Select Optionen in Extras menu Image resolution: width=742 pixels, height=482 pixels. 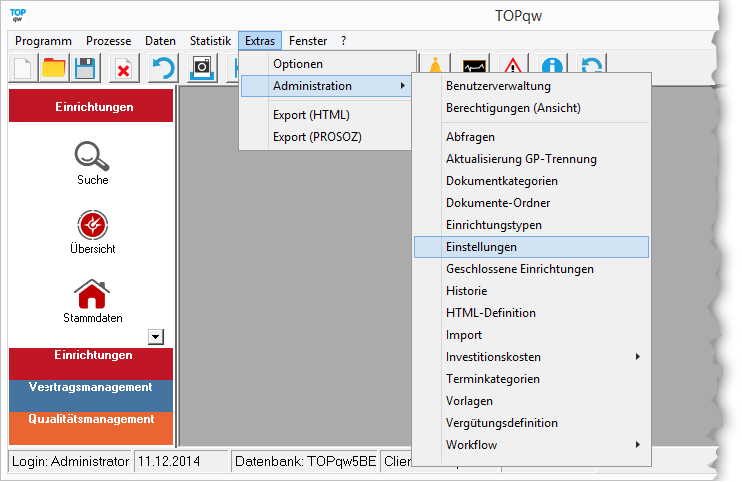[x=297, y=64]
